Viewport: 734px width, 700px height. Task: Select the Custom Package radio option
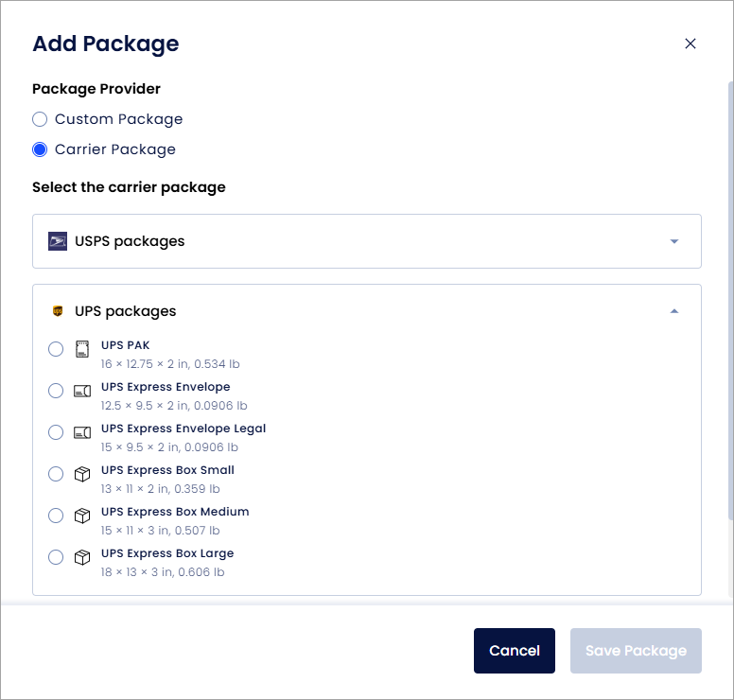pyautogui.click(x=40, y=119)
